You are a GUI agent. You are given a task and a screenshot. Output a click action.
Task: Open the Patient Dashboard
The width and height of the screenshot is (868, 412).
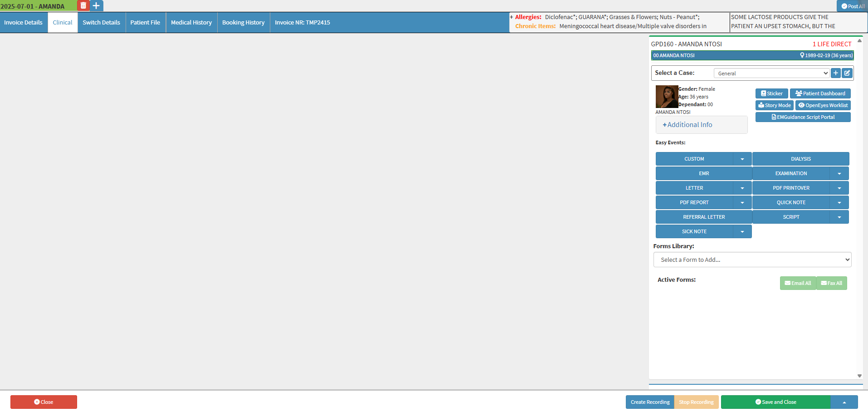(x=820, y=93)
